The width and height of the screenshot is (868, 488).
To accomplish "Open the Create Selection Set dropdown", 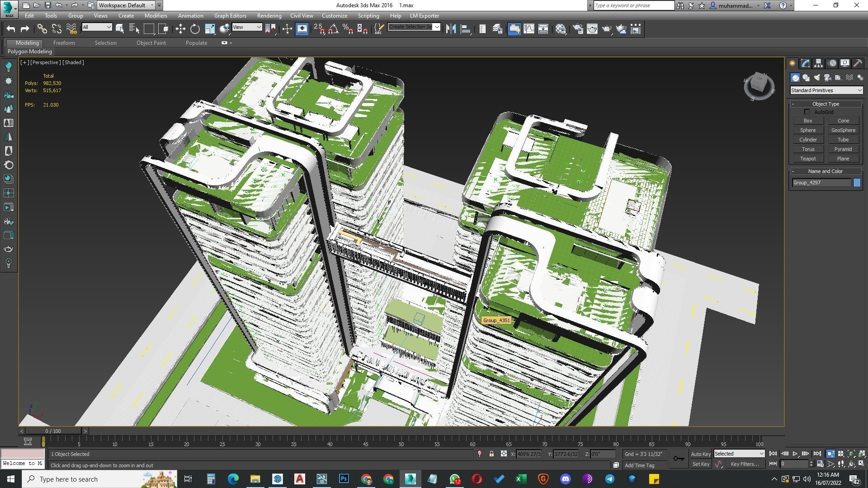I will pos(414,27).
